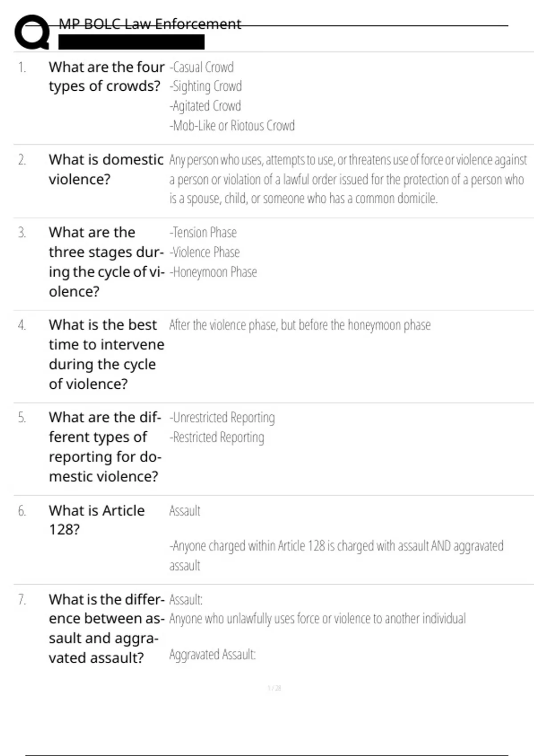Click the Restricted Reporting answer
The height and width of the screenshot is (756, 534).
point(217,437)
